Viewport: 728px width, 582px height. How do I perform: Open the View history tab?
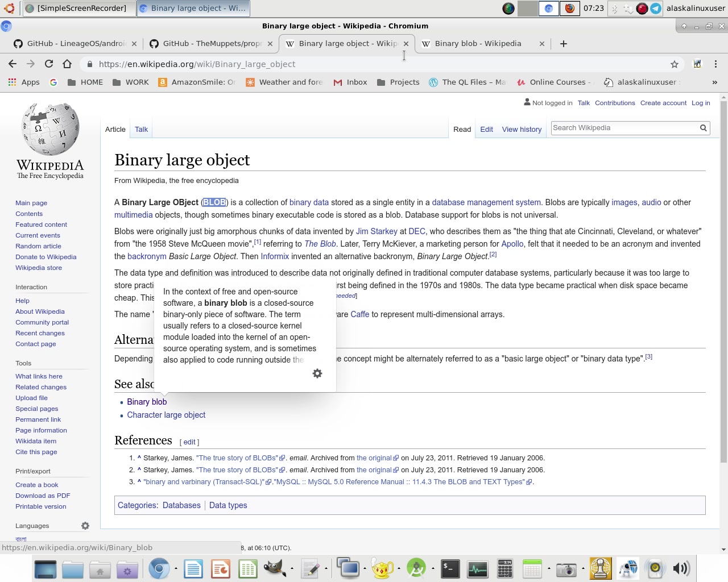522,130
